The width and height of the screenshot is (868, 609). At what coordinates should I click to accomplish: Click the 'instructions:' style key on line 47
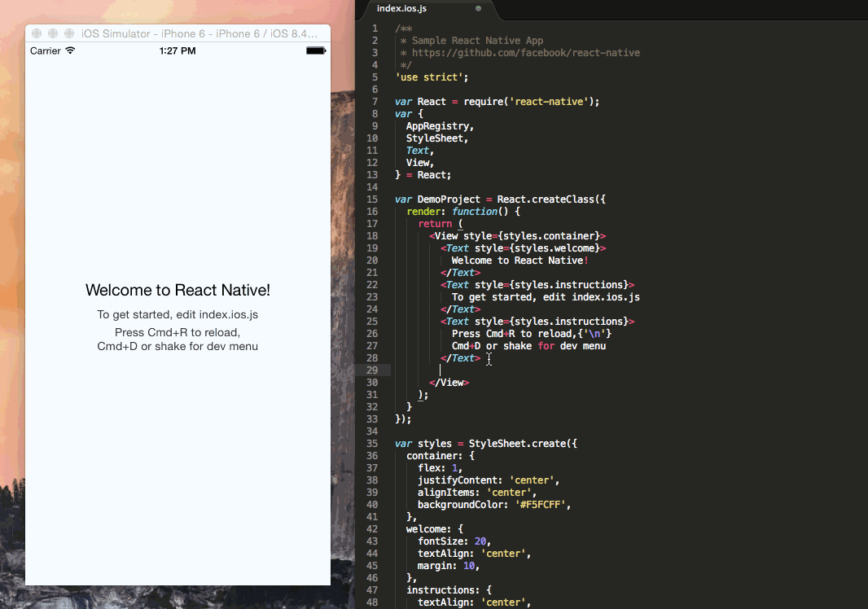[443, 590]
